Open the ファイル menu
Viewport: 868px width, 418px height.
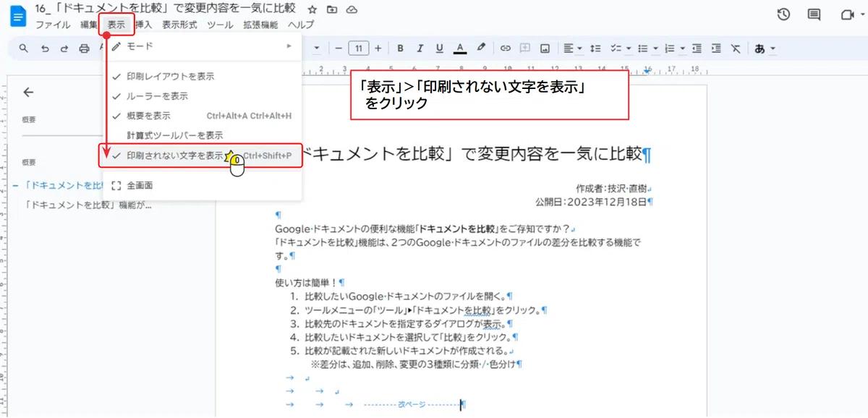pos(53,25)
